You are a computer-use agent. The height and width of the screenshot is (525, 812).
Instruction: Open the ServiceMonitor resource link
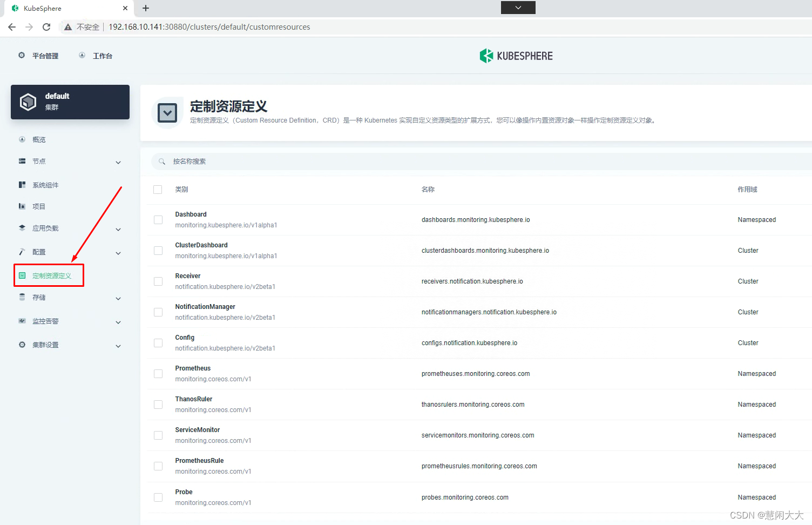[x=198, y=430]
